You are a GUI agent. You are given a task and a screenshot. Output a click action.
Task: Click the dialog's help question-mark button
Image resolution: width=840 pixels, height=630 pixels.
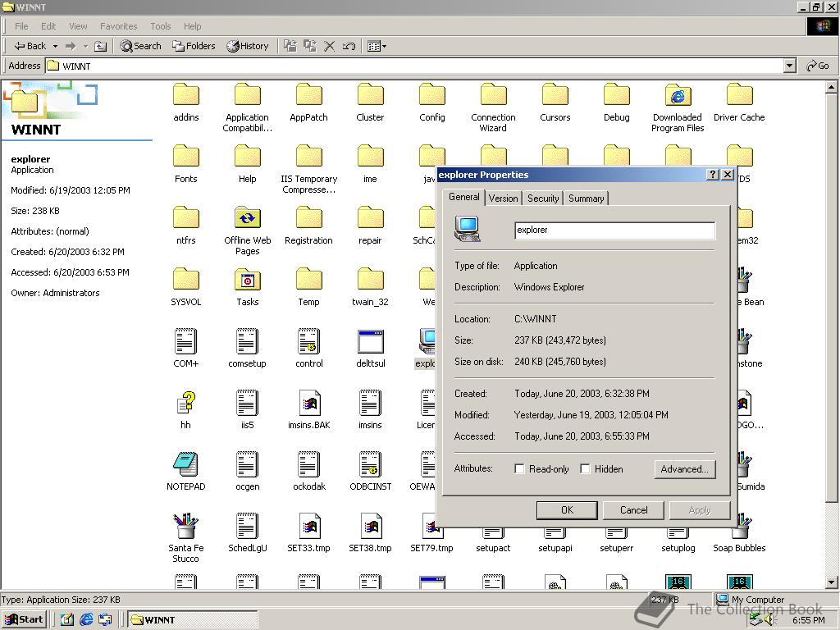pos(712,175)
